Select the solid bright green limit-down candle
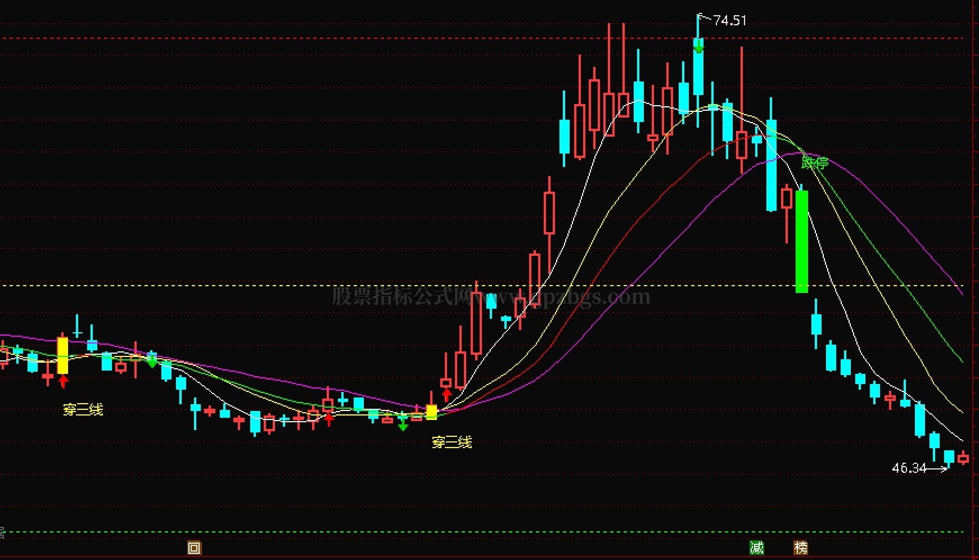 coord(802,242)
